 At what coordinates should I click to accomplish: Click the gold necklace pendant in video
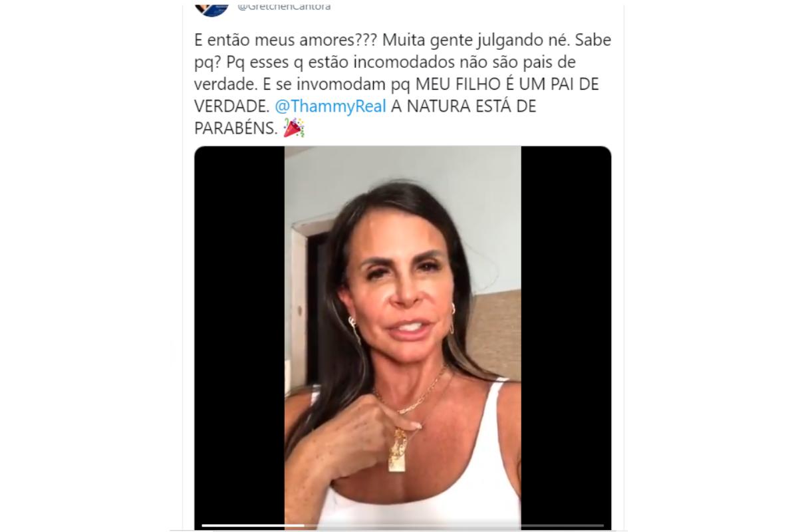(397, 450)
